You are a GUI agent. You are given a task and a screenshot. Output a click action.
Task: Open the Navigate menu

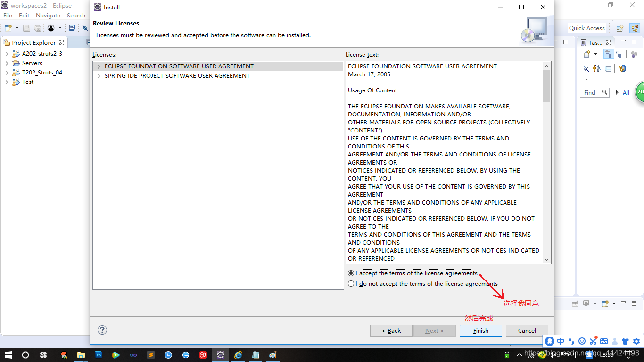tap(48, 16)
